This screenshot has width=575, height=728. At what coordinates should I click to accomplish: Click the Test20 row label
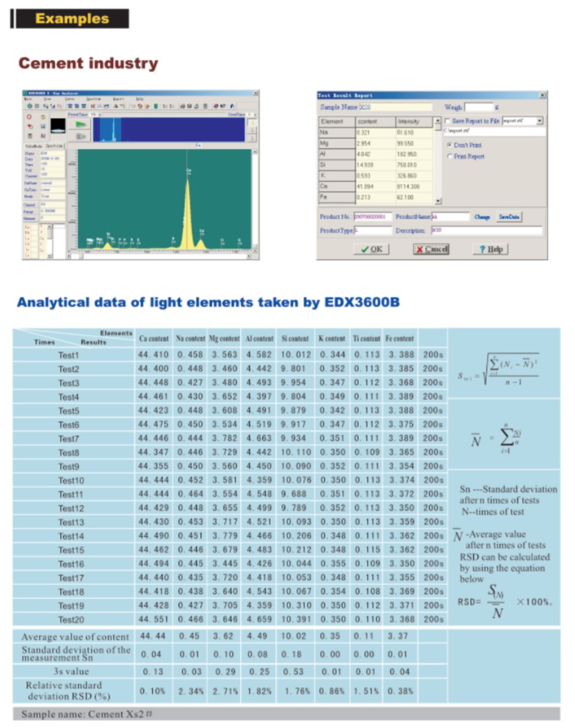pyautogui.click(x=71, y=620)
